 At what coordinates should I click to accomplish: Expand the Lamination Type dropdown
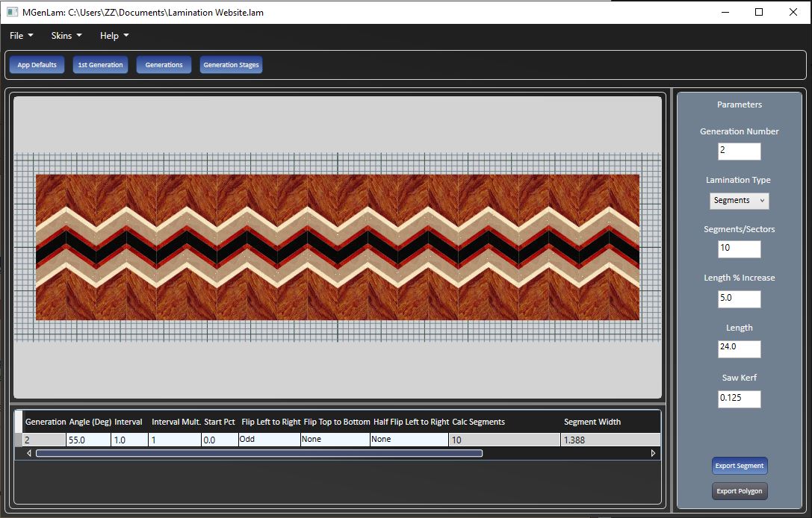click(739, 201)
